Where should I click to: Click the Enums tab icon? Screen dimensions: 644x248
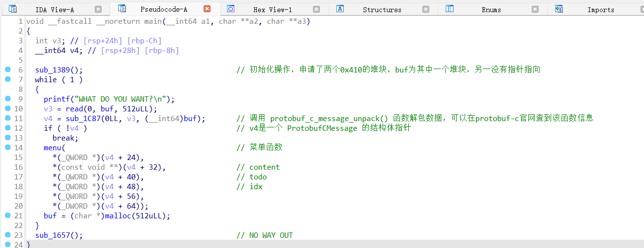pyautogui.click(x=450, y=9)
